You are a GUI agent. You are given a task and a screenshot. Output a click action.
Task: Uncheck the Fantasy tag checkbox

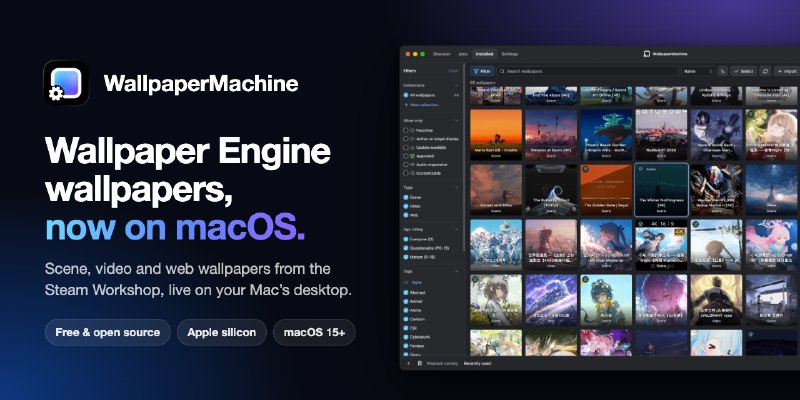pyautogui.click(x=406, y=345)
